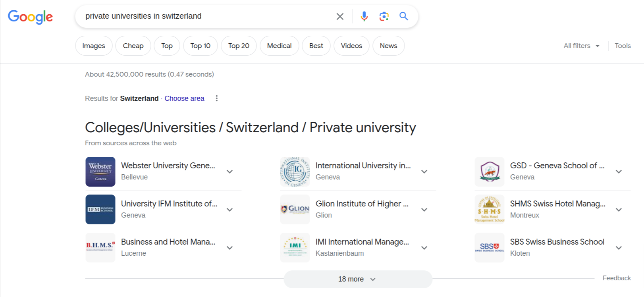Expand the IMI International Management entry
Viewport: 644px width, 297px height.
[x=424, y=248]
